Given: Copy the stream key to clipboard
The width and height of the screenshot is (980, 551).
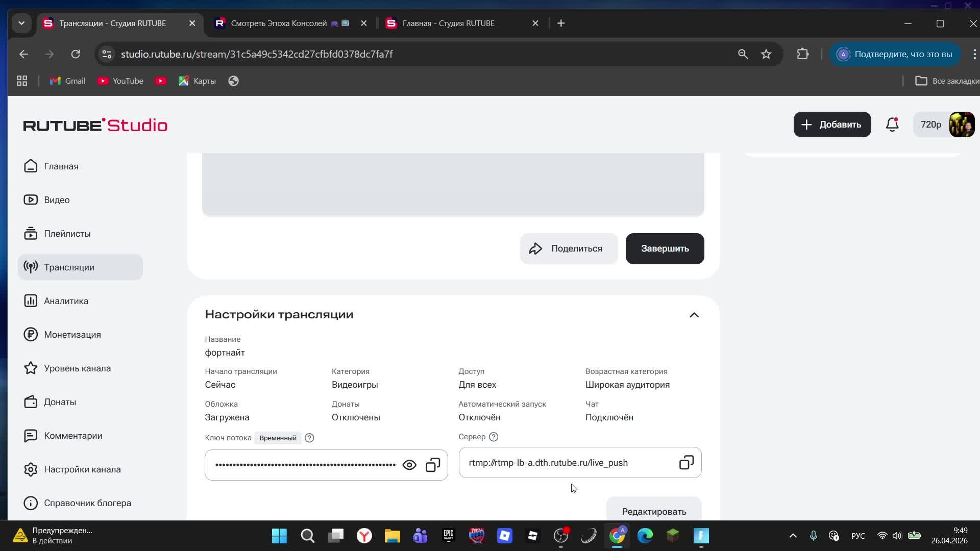Looking at the screenshot, I should pos(433,465).
